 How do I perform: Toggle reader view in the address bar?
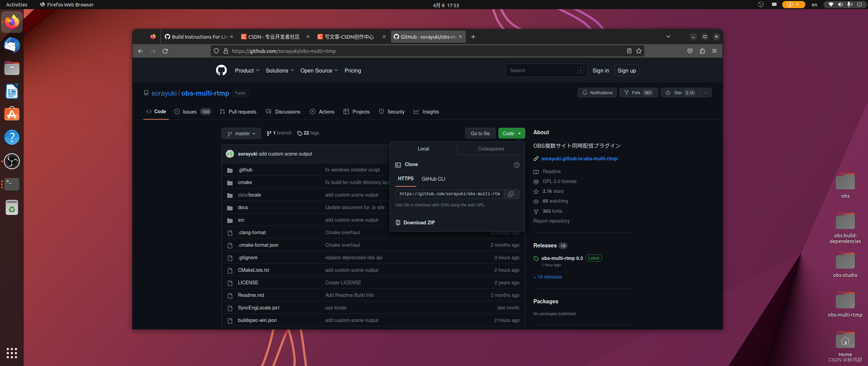629,51
